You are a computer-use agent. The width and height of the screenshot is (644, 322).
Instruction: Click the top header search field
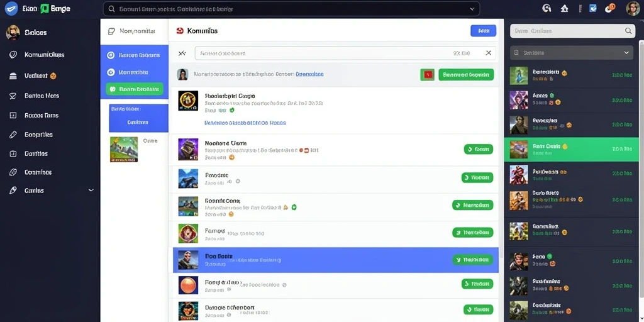[291, 9]
